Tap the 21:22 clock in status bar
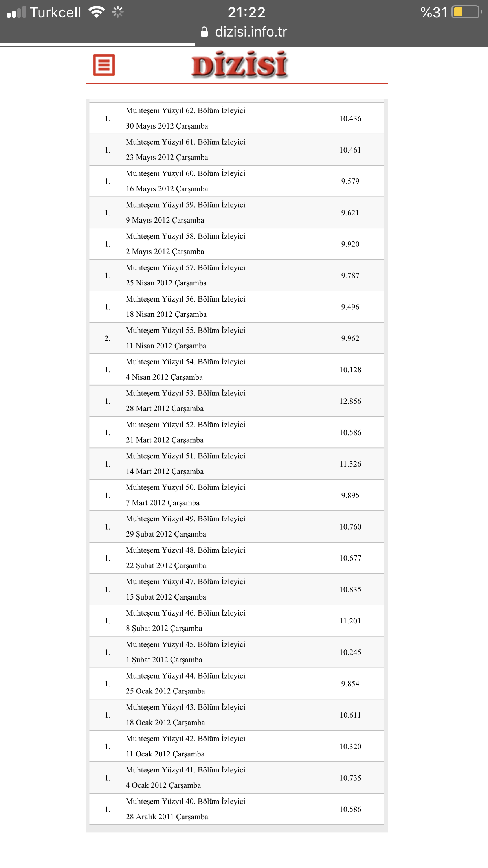 click(246, 12)
